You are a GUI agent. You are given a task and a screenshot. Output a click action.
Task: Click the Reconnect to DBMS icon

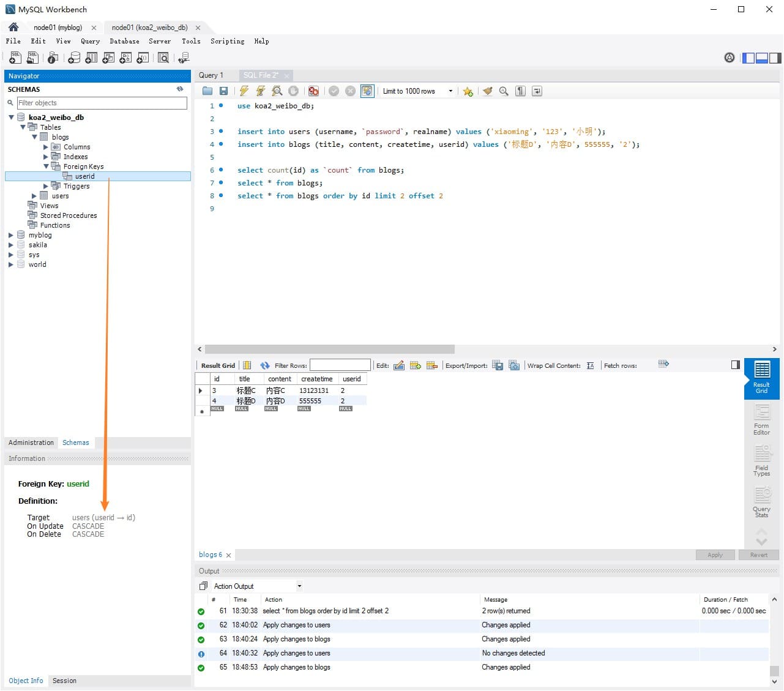(x=183, y=58)
